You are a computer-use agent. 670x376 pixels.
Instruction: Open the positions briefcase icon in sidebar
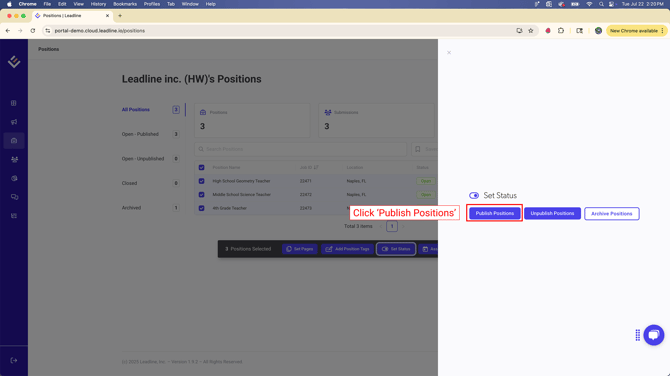(14, 141)
